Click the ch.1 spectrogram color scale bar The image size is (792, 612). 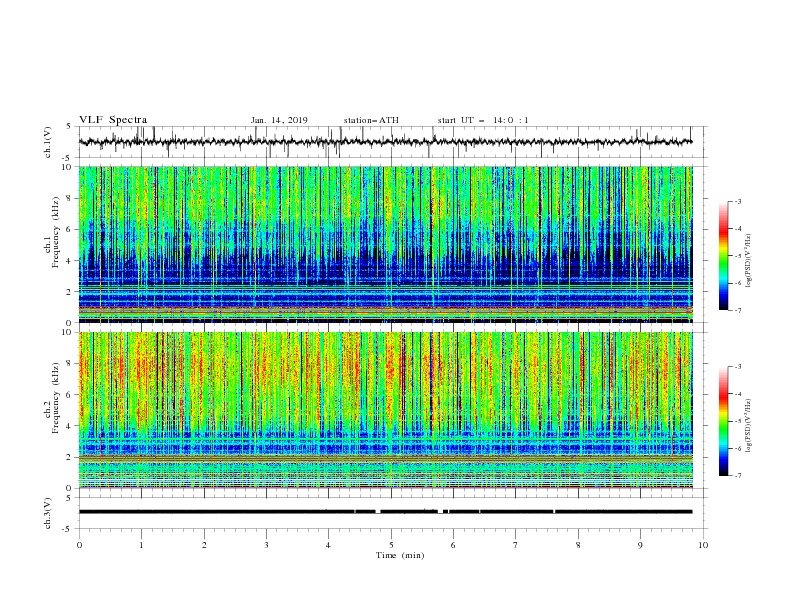click(x=723, y=256)
